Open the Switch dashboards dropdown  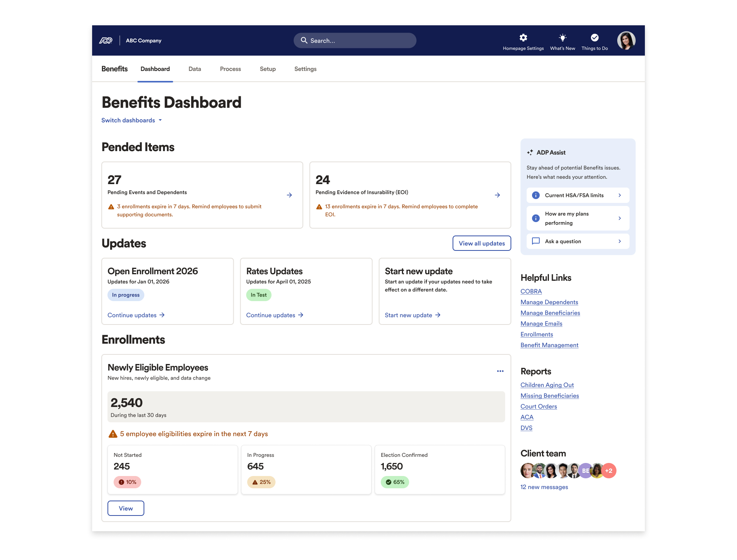click(132, 120)
